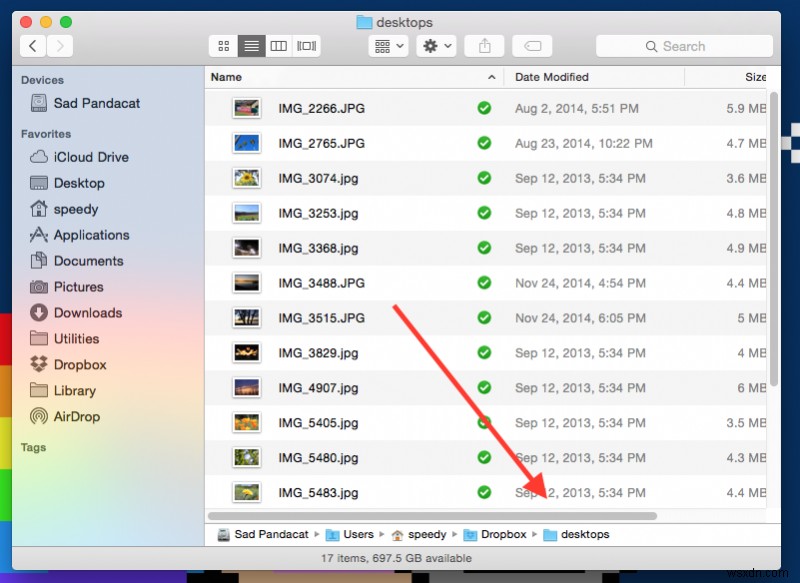
Task: Open the speedy home folder in sidebar
Action: point(64,209)
